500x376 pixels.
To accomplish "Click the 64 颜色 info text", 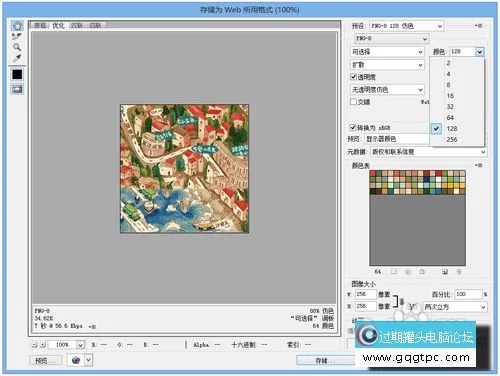I will (323, 326).
